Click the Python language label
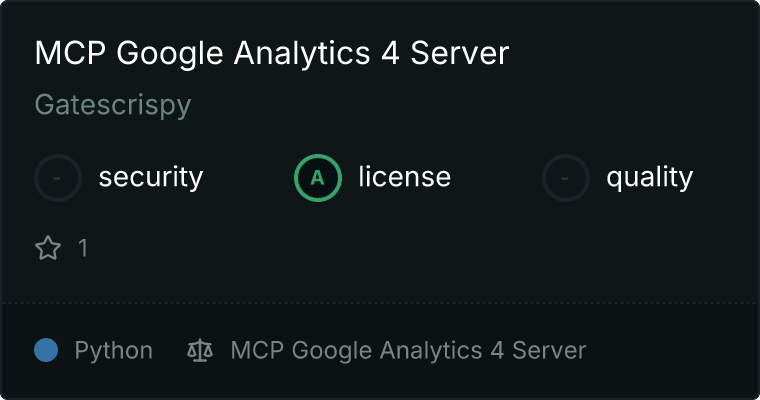760x400 pixels. 113,351
